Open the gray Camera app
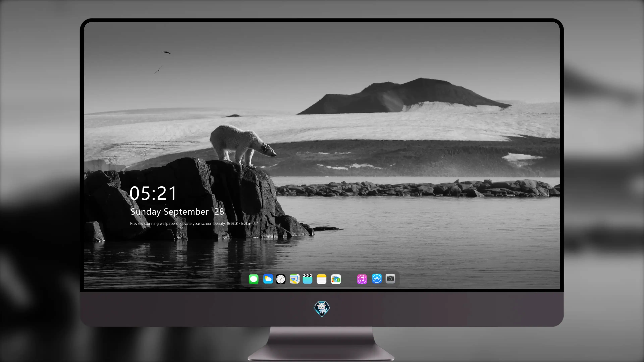The width and height of the screenshot is (644, 362). 390,279
